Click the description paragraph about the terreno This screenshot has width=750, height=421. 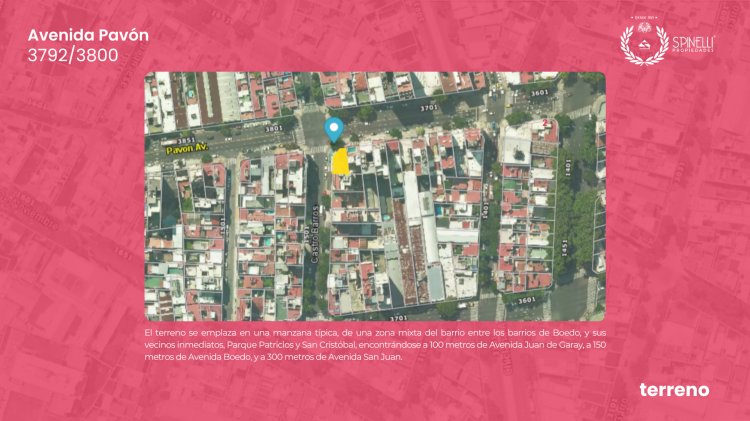[x=375, y=344]
